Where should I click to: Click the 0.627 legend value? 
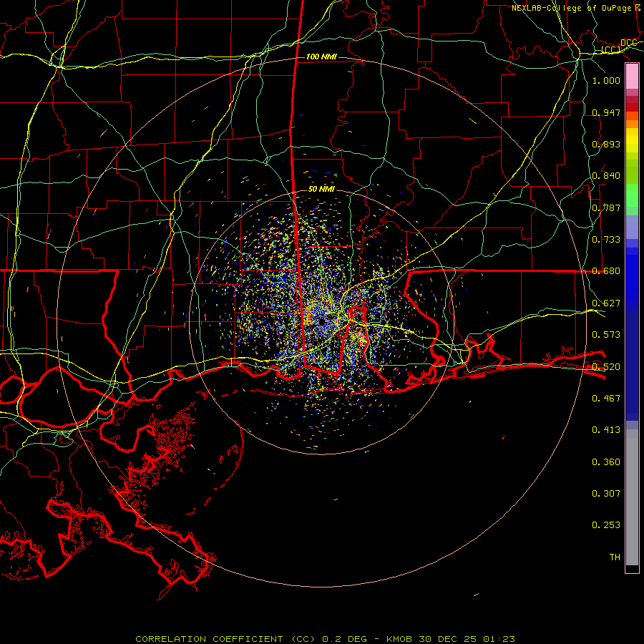[x=606, y=303]
